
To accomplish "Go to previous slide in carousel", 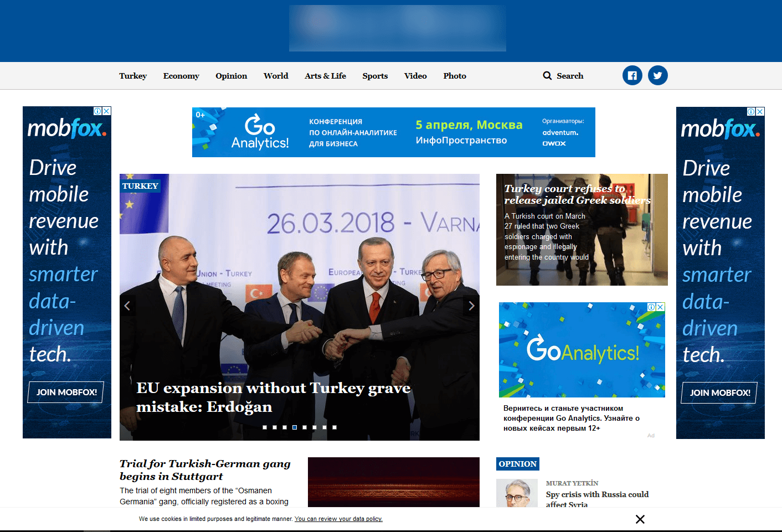I will pyautogui.click(x=127, y=306).
